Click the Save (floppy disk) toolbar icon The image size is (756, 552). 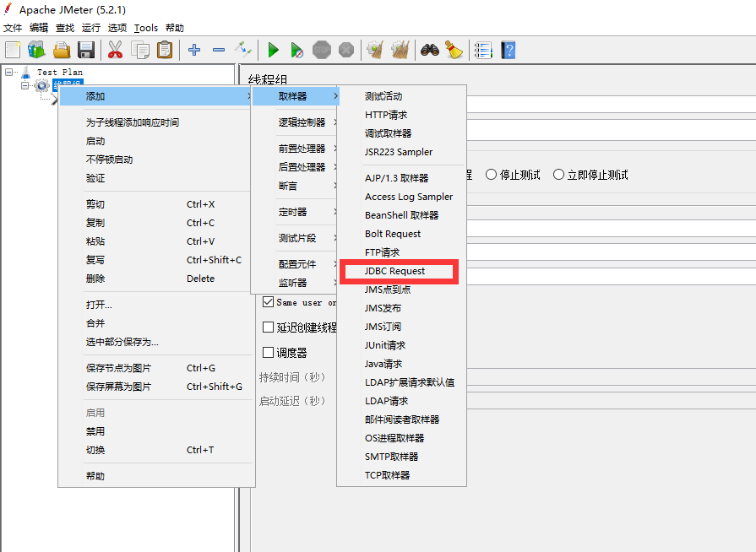(86, 50)
